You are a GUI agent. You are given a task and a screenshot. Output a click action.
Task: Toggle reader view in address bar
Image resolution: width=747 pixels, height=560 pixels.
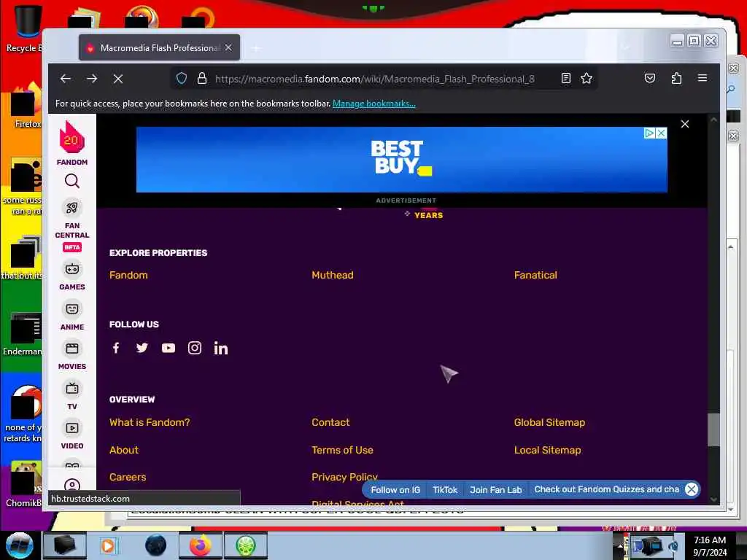(566, 78)
